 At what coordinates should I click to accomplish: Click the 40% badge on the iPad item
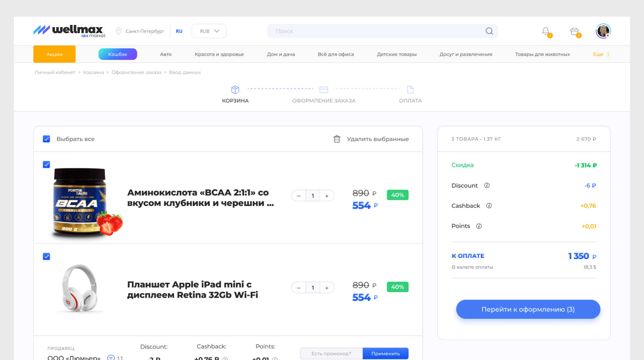[x=397, y=287]
